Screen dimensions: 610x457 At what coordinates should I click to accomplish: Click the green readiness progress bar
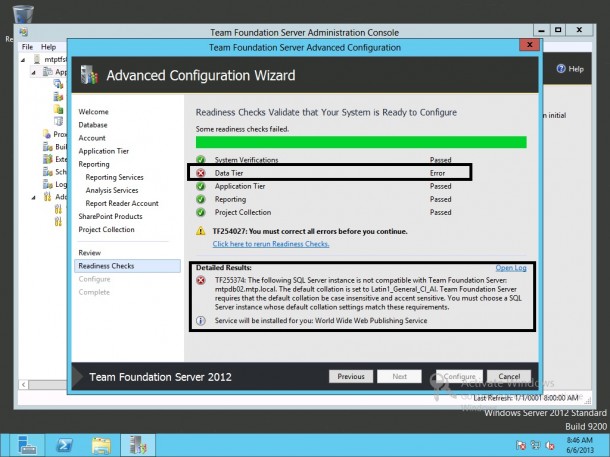(361, 142)
